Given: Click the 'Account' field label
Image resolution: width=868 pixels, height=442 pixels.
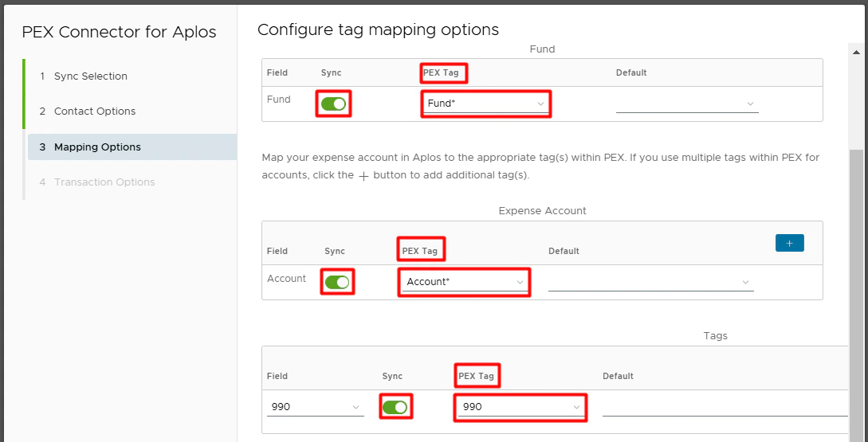Looking at the screenshot, I should pos(286,279).
